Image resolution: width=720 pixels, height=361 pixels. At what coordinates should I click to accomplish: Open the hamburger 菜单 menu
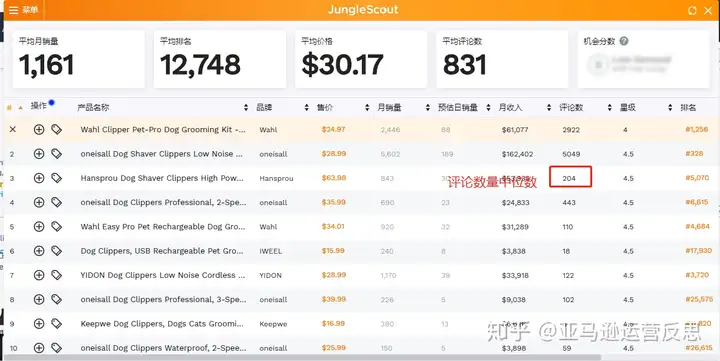pyautogui.click(x=23, y=10)
